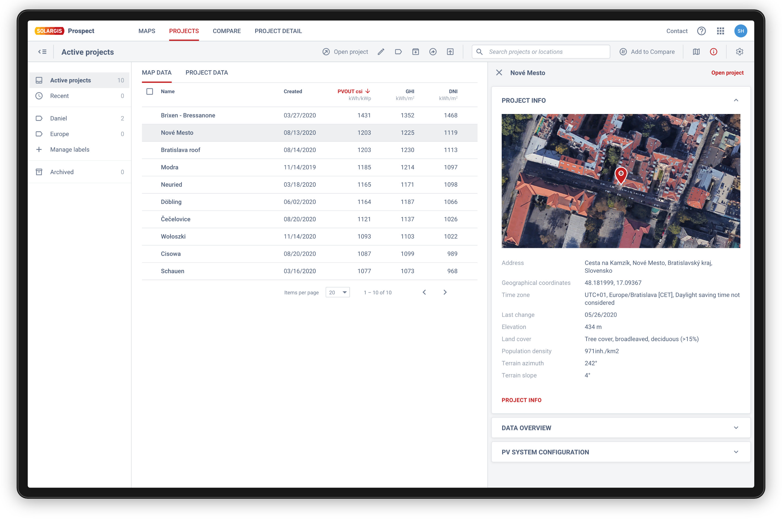Screen dimensions: 782x532
Task: Switch to the PROJECTS tab
Action: coord(184,31)
